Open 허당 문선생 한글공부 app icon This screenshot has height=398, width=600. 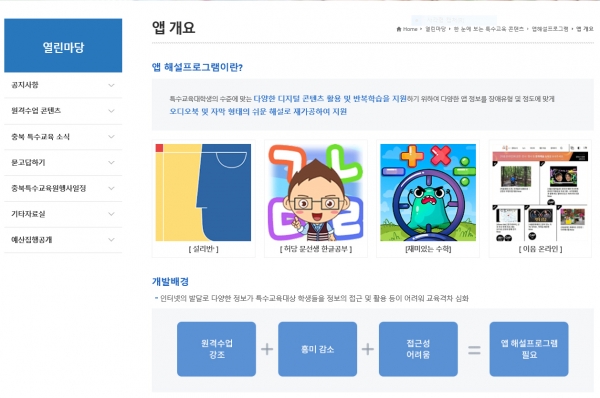[316, 192]
